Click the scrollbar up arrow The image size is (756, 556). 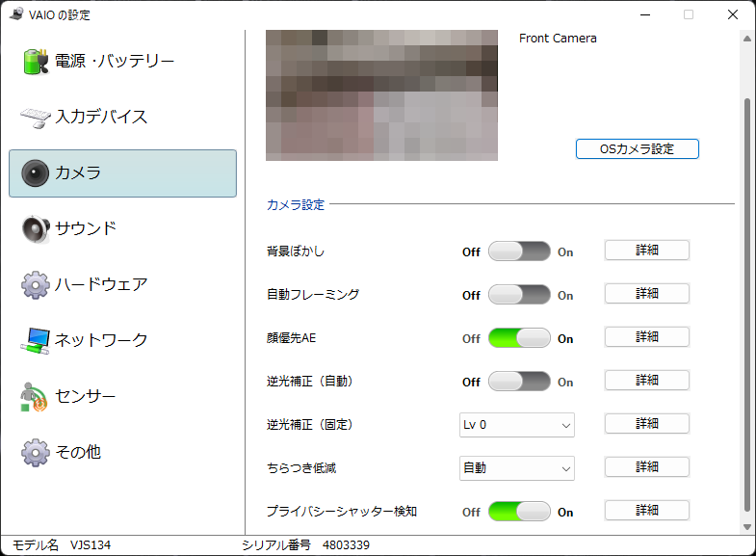click(746, 39)
